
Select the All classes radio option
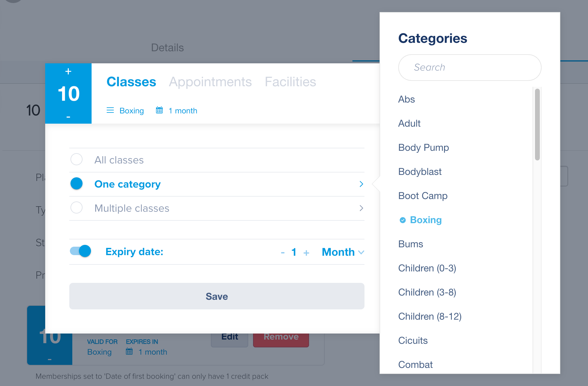click(x=77, y=159)
